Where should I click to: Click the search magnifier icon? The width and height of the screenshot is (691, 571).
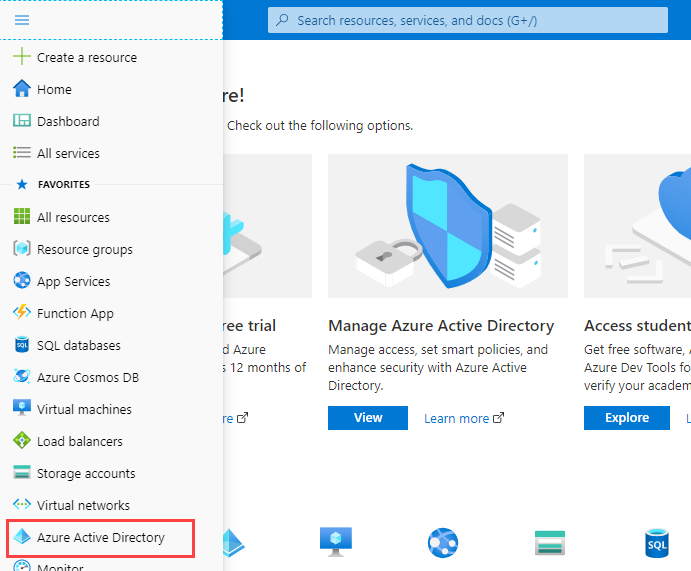point(282,20)
